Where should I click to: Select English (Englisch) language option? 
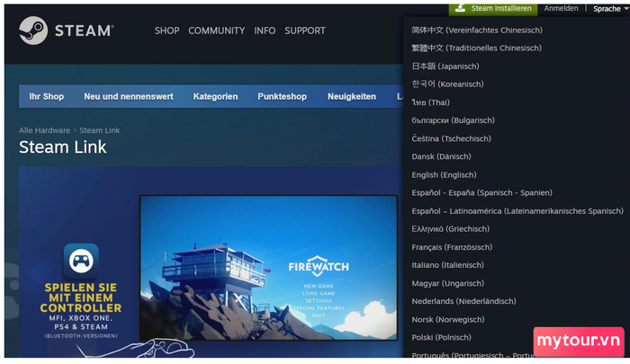click(x=444, y=174)
